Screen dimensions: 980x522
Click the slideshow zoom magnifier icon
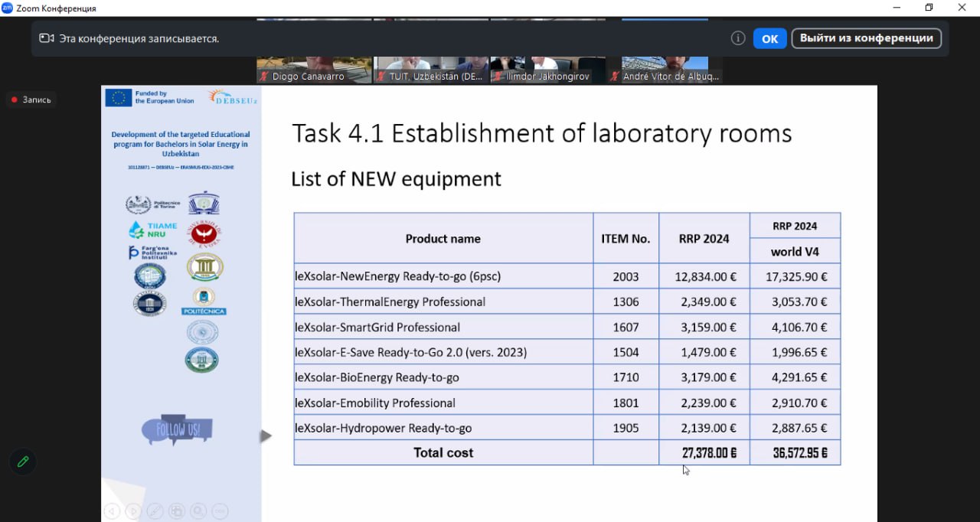[x=198, y=511]
